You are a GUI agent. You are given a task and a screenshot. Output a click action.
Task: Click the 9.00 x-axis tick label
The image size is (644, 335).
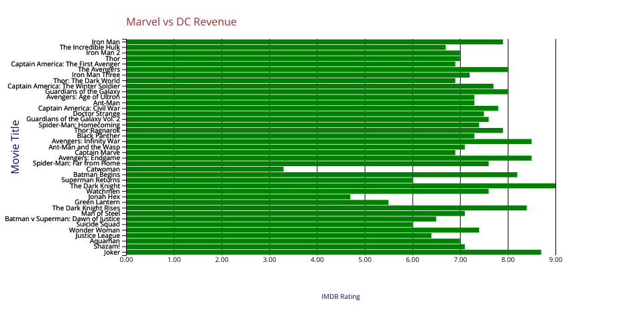[x=555, y=260]
